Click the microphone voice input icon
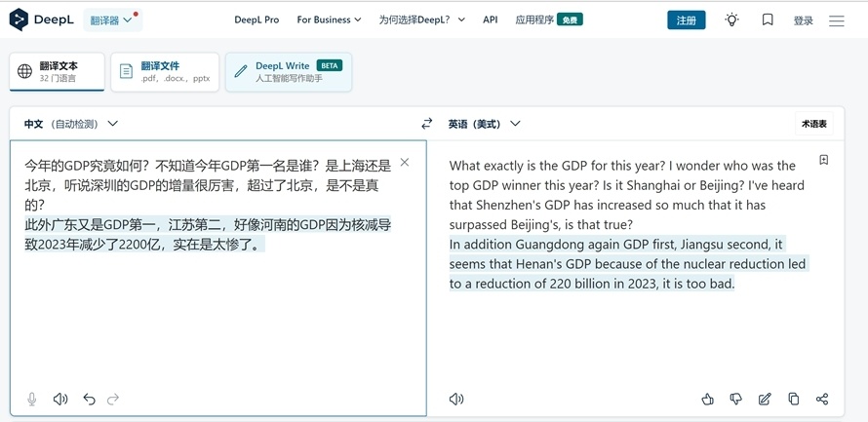The image size is (868, 422). 32,399
